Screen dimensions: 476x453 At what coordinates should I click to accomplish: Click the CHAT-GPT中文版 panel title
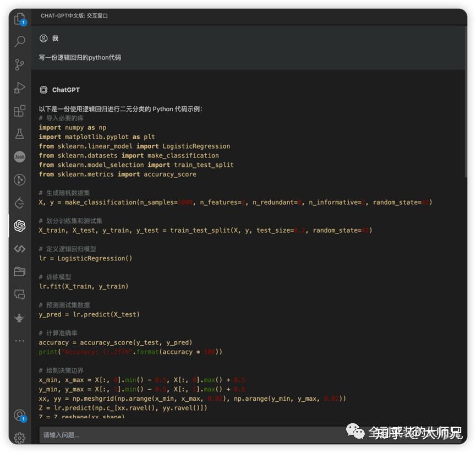pyautogui.click(x=74, y=15)
